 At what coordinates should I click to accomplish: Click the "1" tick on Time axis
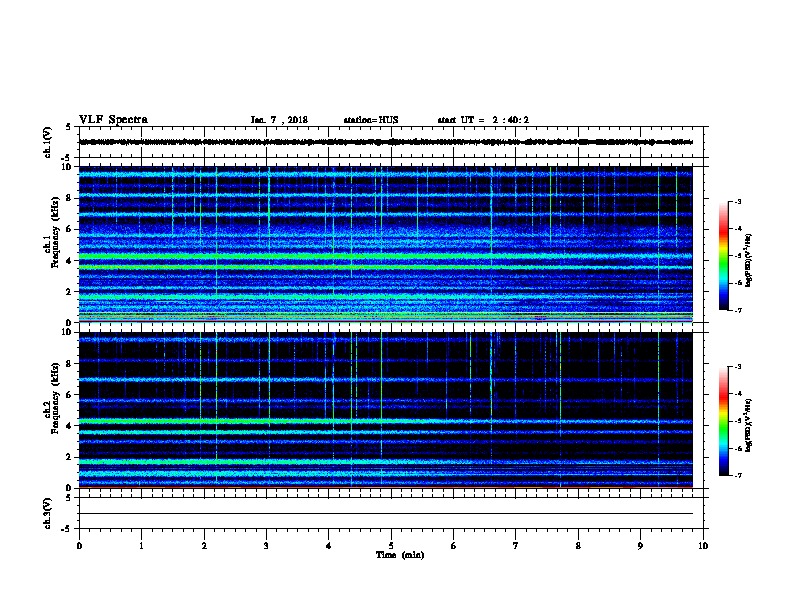pos(141,546)
